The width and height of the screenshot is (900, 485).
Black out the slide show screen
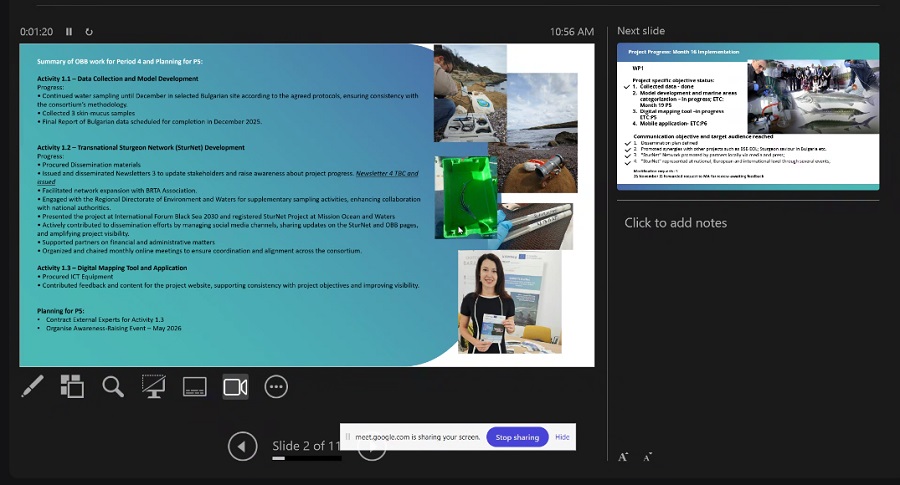153,386
